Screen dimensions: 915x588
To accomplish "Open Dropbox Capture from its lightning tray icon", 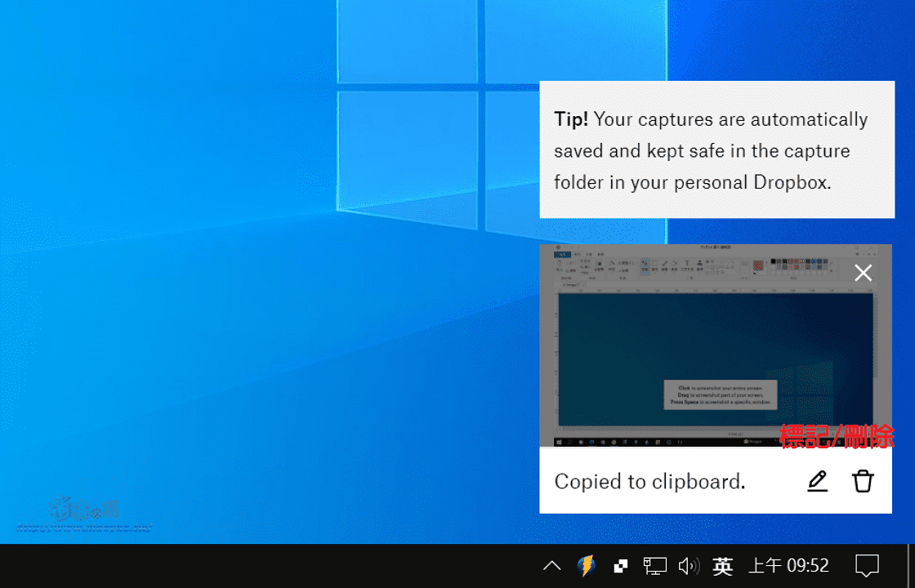I will pyautogui.click(x=587, y=564).
